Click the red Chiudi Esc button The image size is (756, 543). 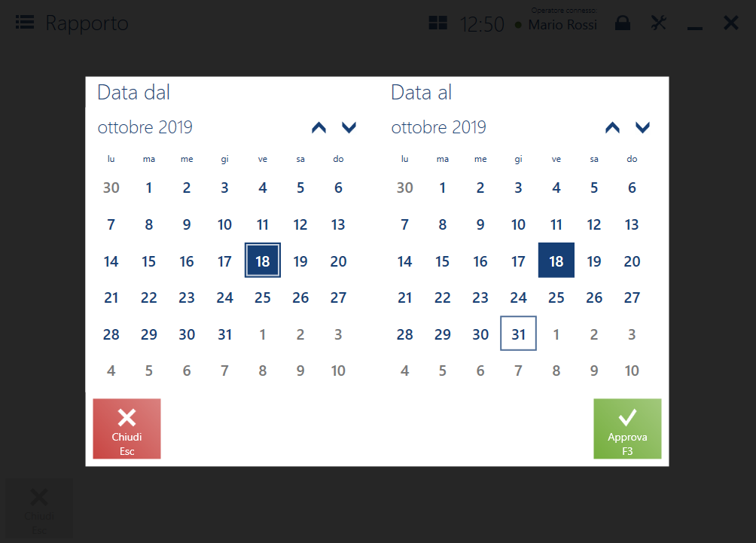click(x=127, y=429)
